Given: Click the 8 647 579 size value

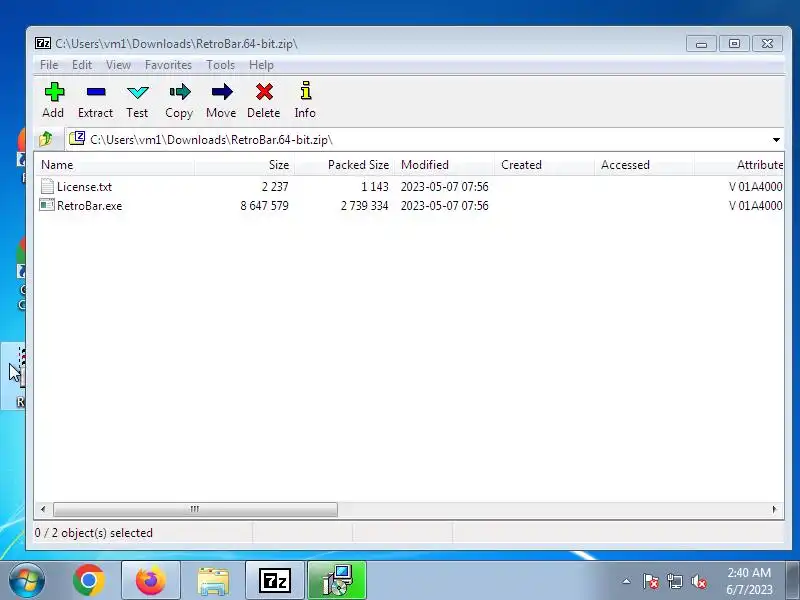Looking at the screenshot, I should pyautogui.click(x=264, y=206).
